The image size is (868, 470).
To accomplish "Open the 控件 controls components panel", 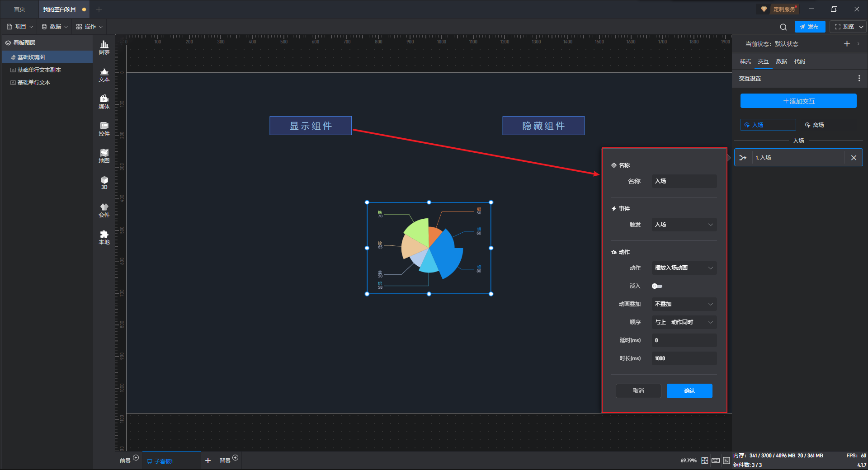I will [x=104, y=129].
